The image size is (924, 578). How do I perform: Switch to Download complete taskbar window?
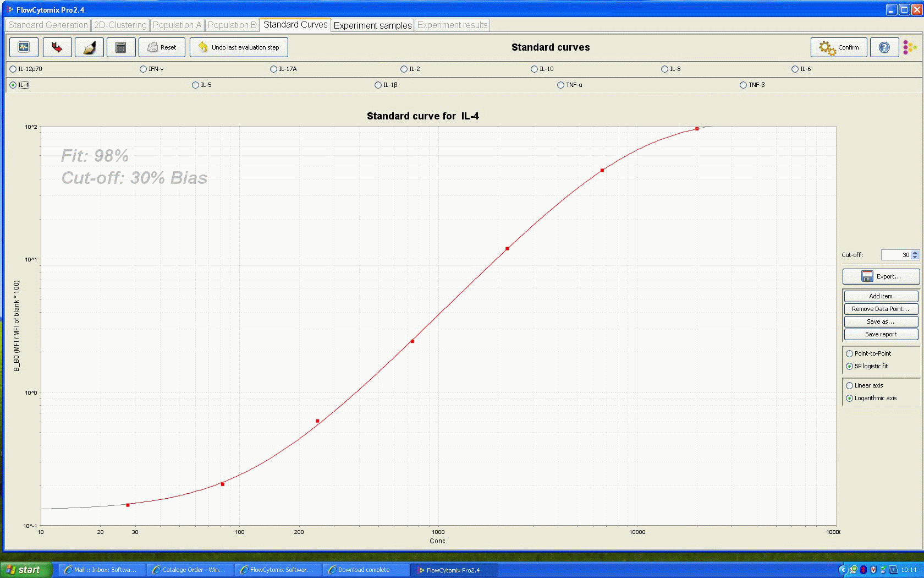366,570
